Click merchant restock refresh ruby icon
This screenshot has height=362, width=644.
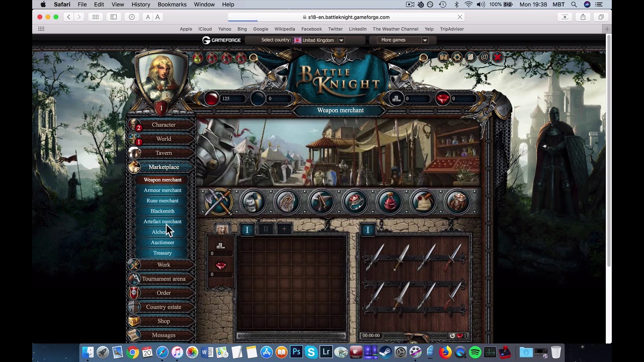pyautogui.click(x=458, y=336)
